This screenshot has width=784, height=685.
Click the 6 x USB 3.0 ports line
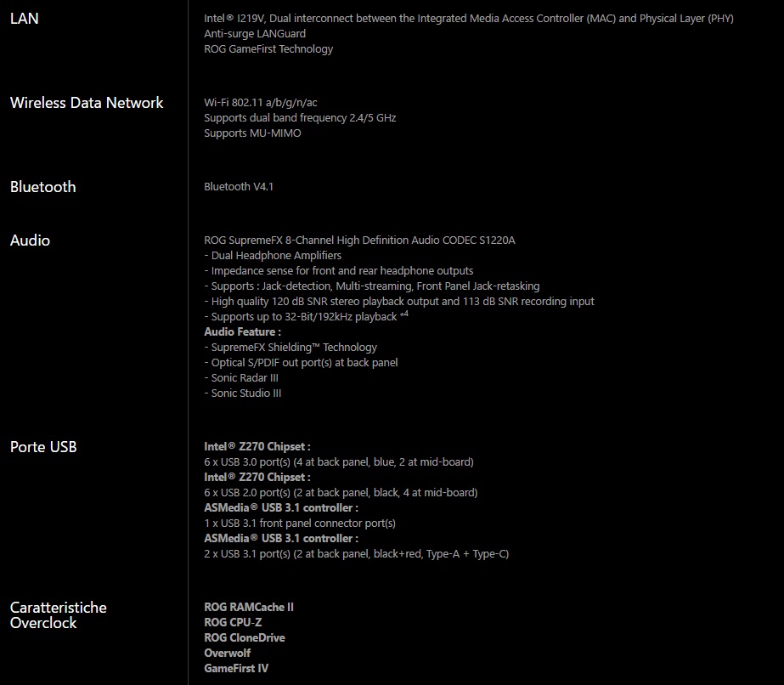coord(339,462)
